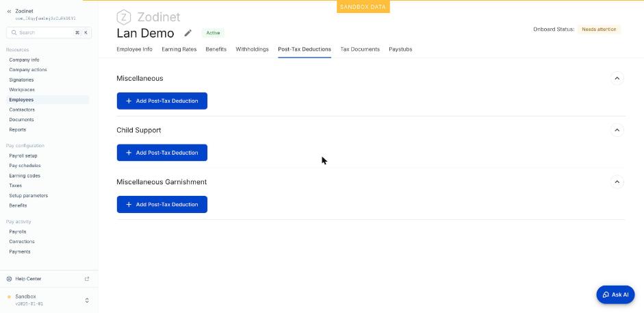
Task: Collapse the Miscellaneous Garnishment section chevron
Action: click(x=617, y=182)
